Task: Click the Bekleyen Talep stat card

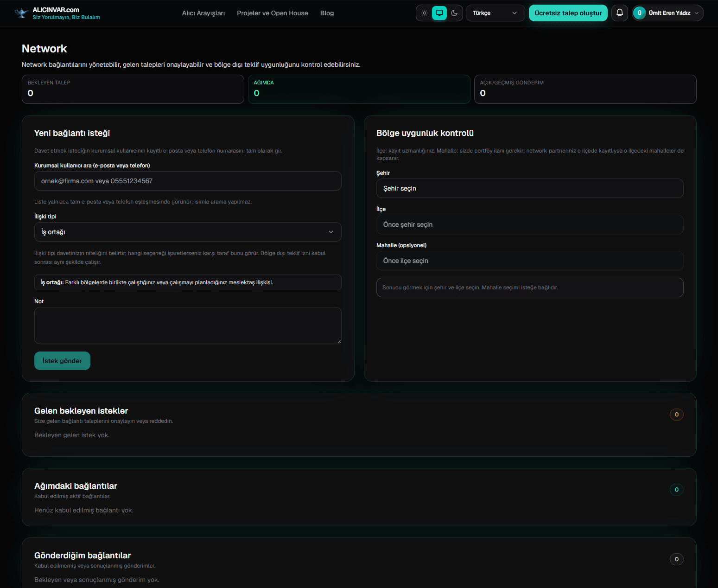Action: [x=133, y=89]
